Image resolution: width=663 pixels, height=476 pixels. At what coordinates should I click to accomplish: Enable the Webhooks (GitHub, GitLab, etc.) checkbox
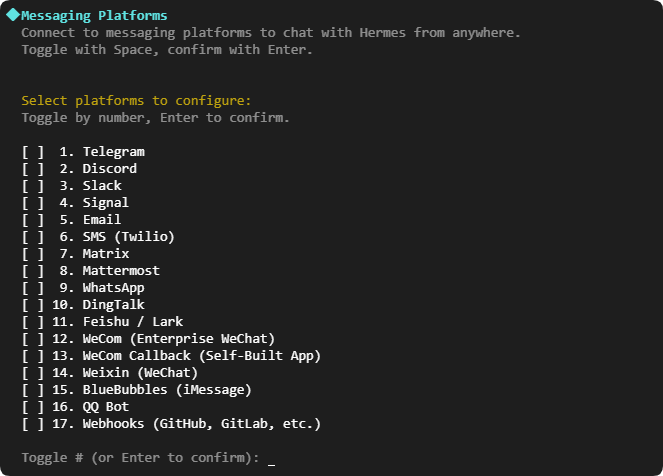coord(33,424)
